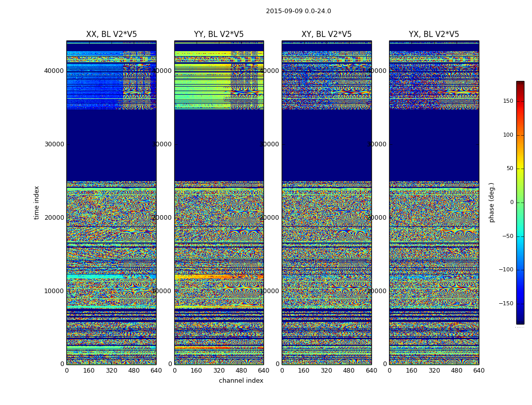Viewport: 532px width, 405px height.
Task: Click the 'channel index' x-axis label
Action: pyautogui.click(x=241, y=381)
